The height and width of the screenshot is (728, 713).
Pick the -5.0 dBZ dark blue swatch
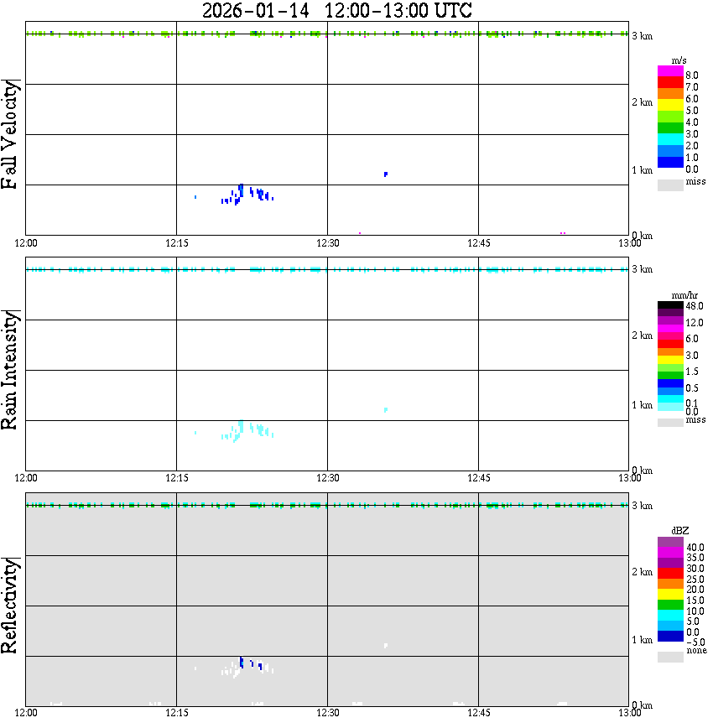670,636
